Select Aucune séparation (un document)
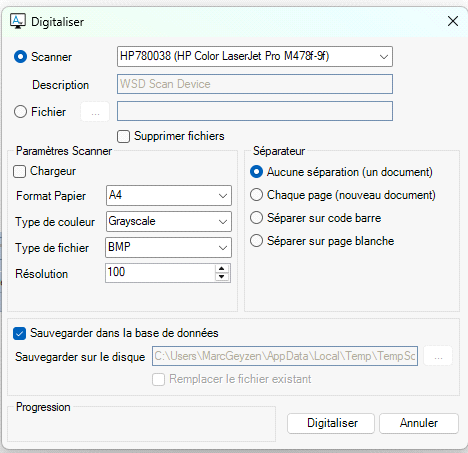The width and height of the screenshot is (468, 453). pos(256,172)
